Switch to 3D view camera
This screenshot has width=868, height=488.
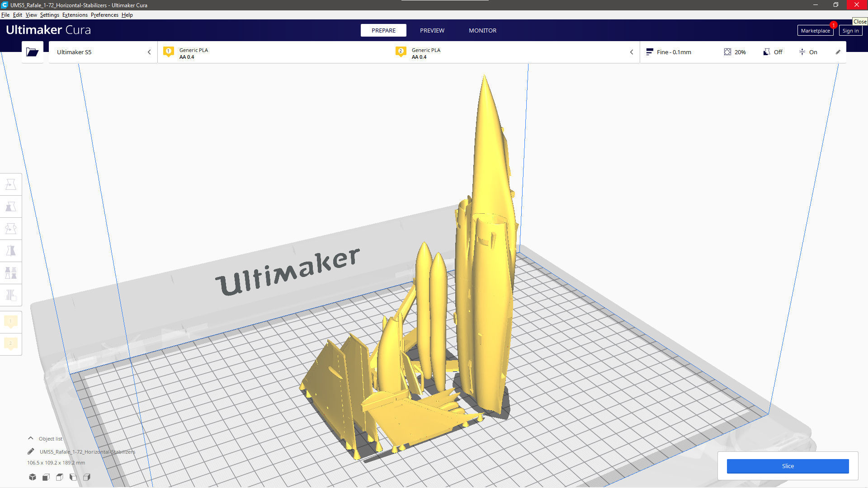point(33,477)
